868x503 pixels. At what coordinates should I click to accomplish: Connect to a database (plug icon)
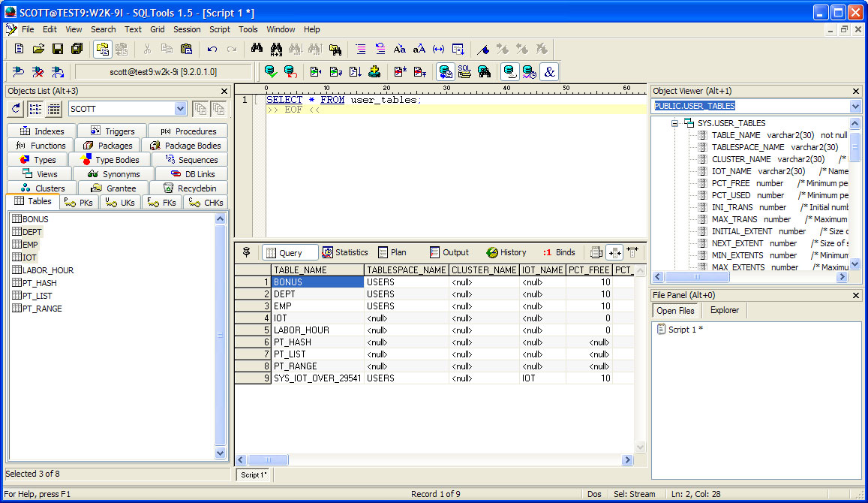(18, 71)
